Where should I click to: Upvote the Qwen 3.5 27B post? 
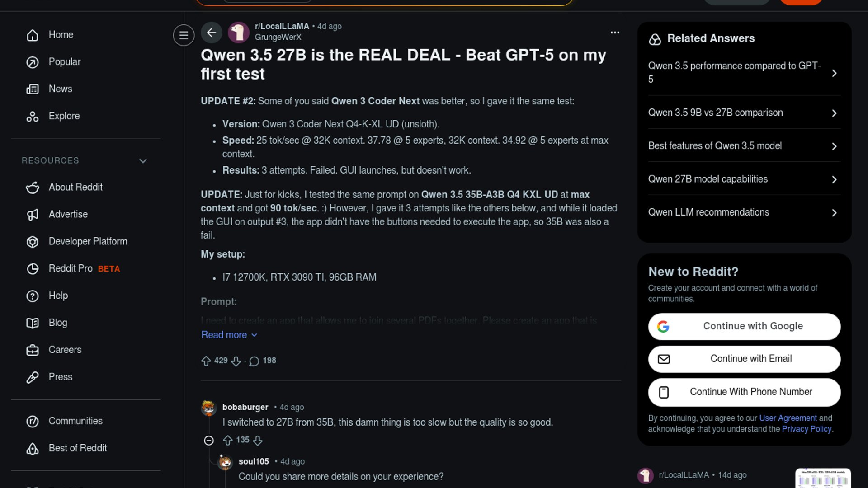click(x=206, y=361)
